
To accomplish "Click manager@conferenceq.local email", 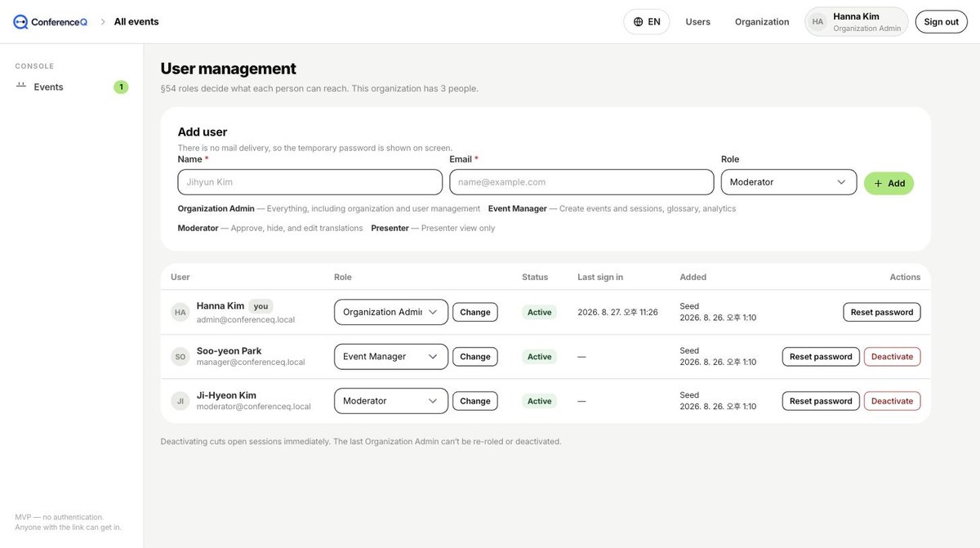I will tap(251, 362).
